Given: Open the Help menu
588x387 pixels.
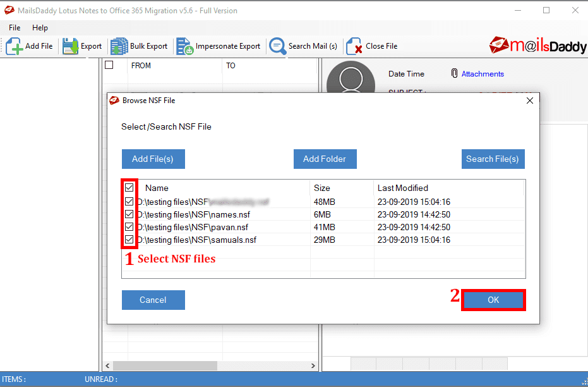Looking at the screenshot, I should tap(40, 27).
